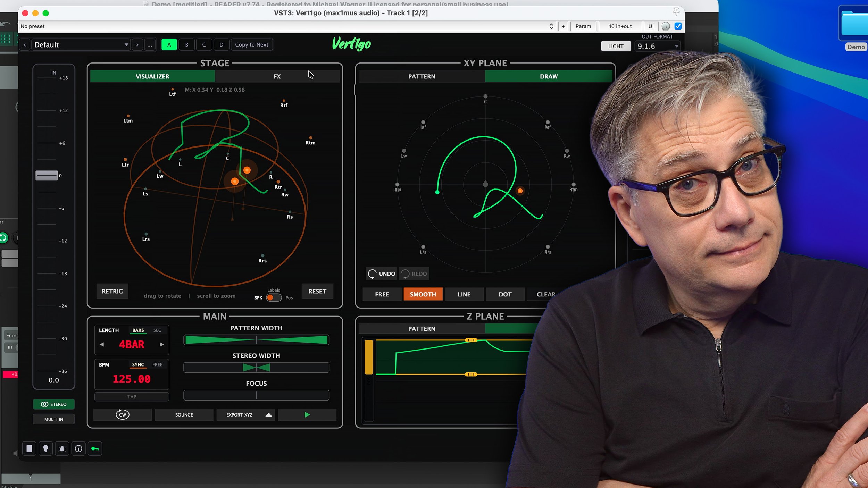The width and height of the screenshot is (868, 488).
Task: Click upper orange source sphere in Stage visualizer
Action: click(x=247, y=170)
